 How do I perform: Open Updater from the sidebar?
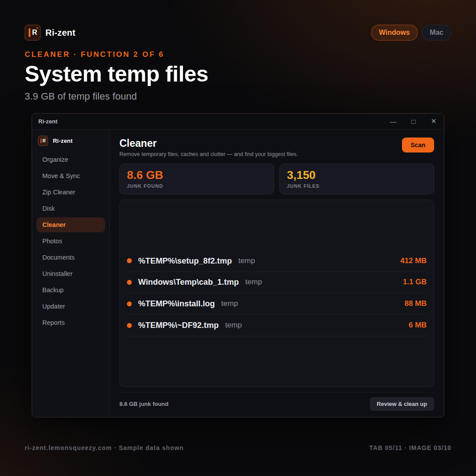(71, 306)
